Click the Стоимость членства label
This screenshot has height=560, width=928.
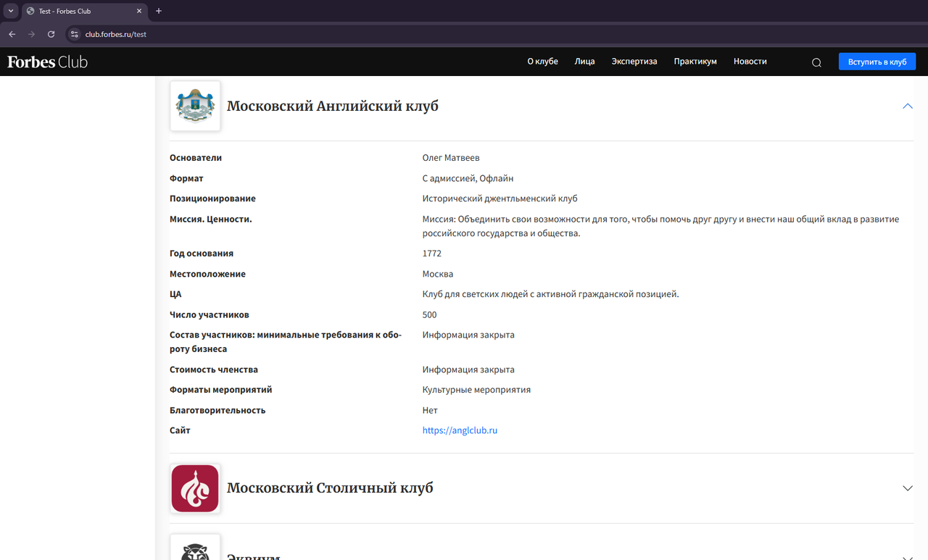(214, 369)
